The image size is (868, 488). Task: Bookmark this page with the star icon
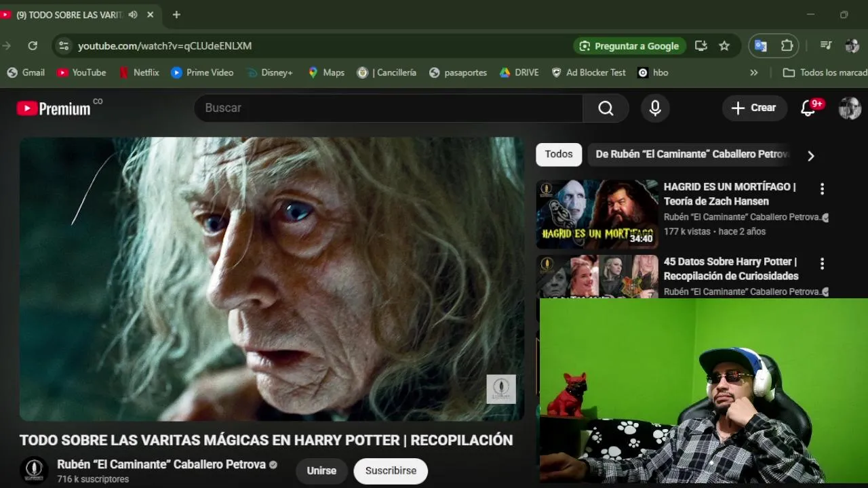(x=724, y=46)
